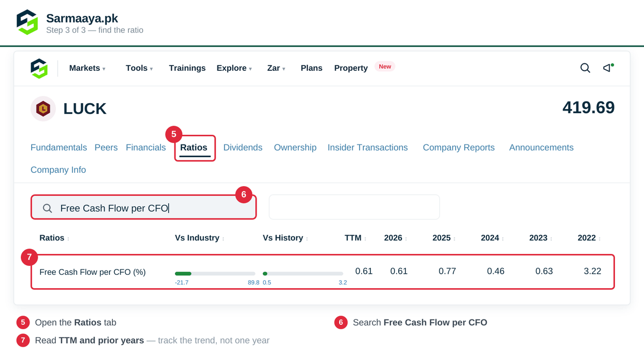
Task: Click the 2024 value 0.46
Action: pos(495,271)
